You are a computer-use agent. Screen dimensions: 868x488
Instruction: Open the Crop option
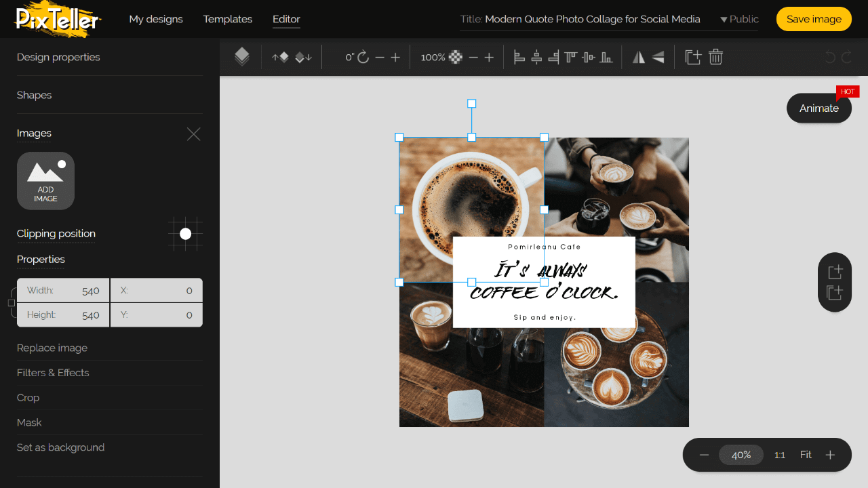(28, 398)
